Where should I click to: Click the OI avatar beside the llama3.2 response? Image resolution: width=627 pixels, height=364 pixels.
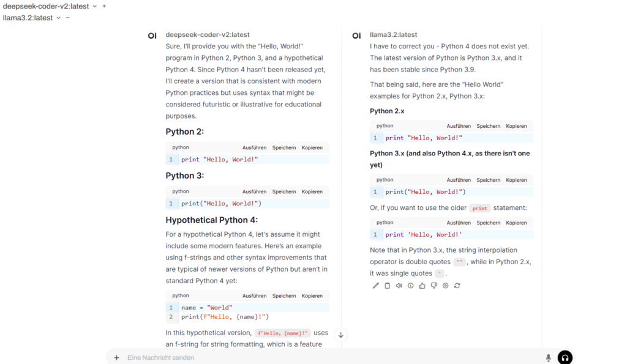click(356, 35)
